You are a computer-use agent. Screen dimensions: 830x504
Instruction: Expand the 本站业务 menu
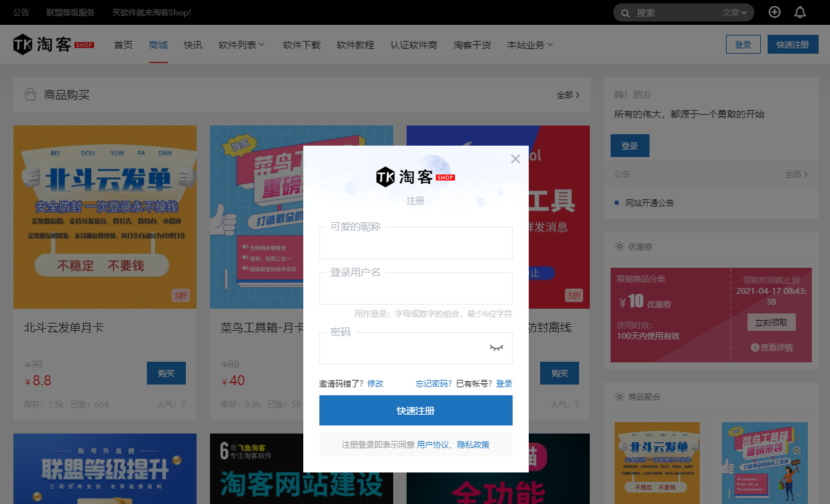[530, 45]
